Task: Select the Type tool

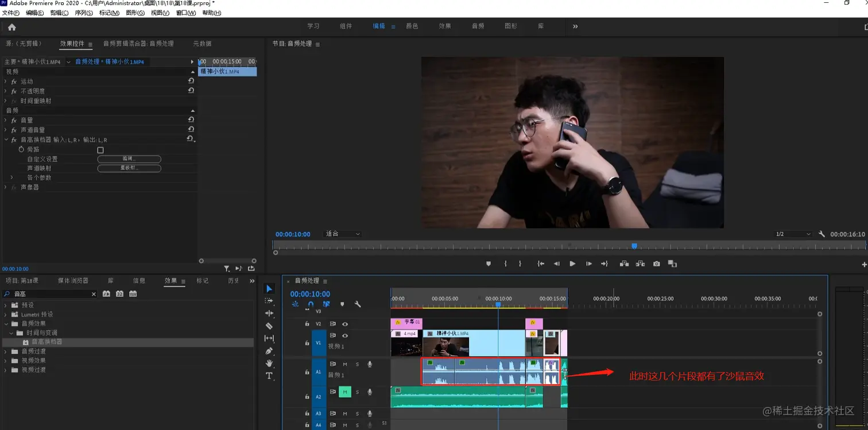Action: click(269, 376)
